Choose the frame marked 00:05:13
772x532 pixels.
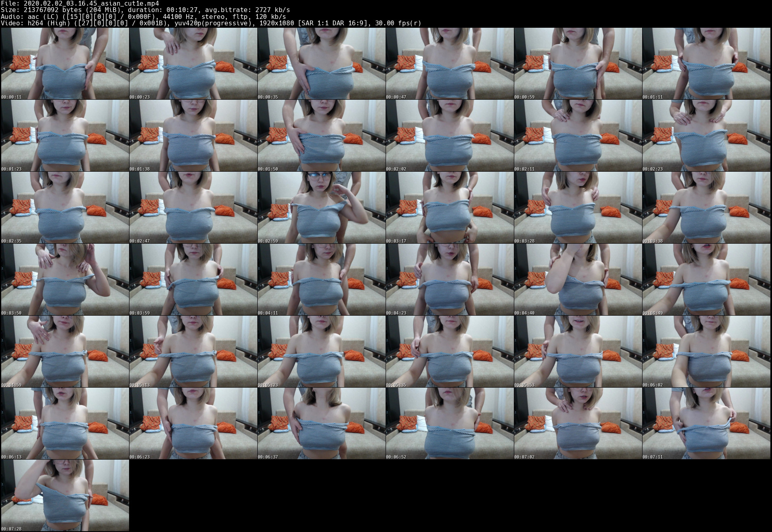pyautogui.click(x=193, y=351)
